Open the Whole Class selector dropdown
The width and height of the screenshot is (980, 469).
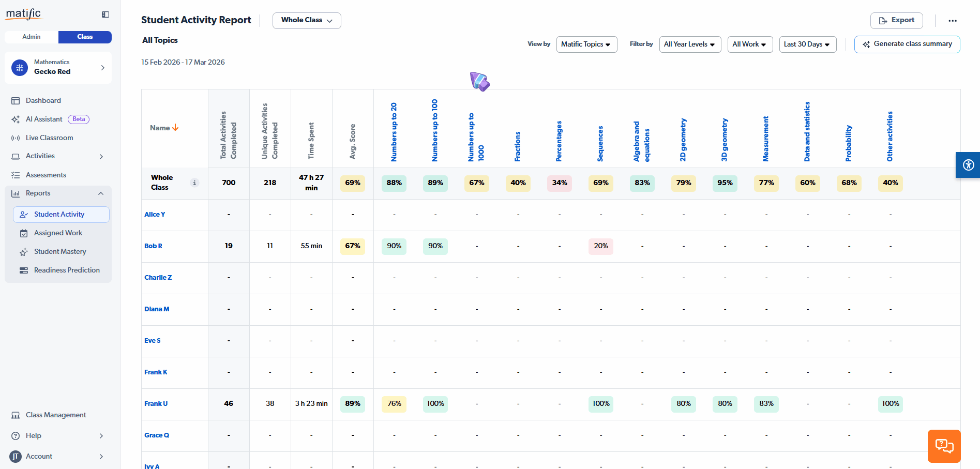pos(306,20)
